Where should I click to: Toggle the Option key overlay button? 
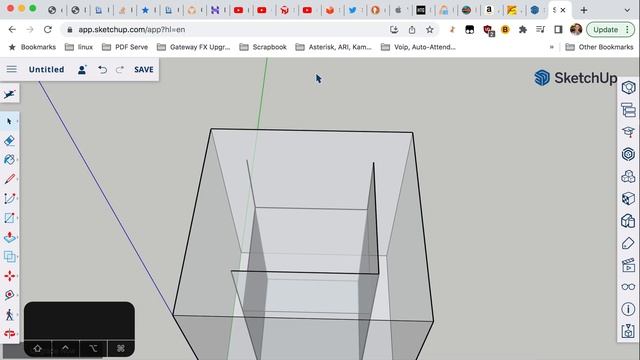click(x=93, y=348)
